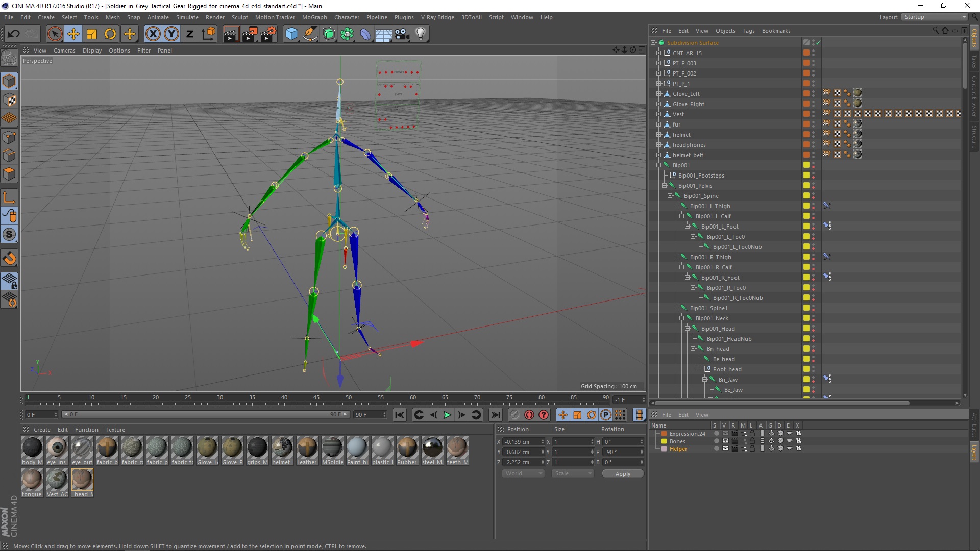Image resolution: width=980 pixels, height=551 pixels.
Task: Open the Layout Startup dropdown
Action: click(x=935, y=17)
